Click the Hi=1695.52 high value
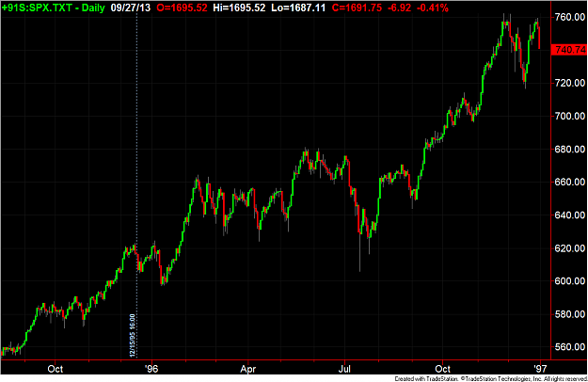 pyautogui.click(x=239, y=8)
